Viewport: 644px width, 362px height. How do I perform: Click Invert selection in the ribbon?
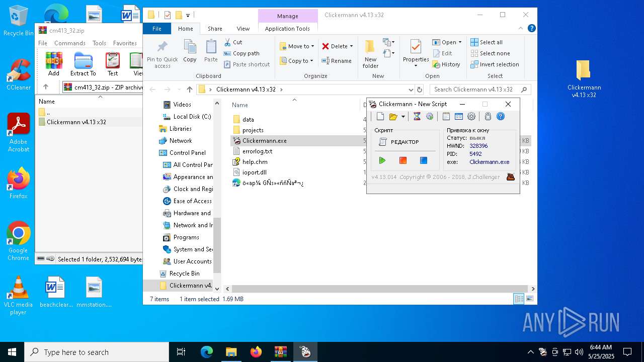click(x=495, y=64)
